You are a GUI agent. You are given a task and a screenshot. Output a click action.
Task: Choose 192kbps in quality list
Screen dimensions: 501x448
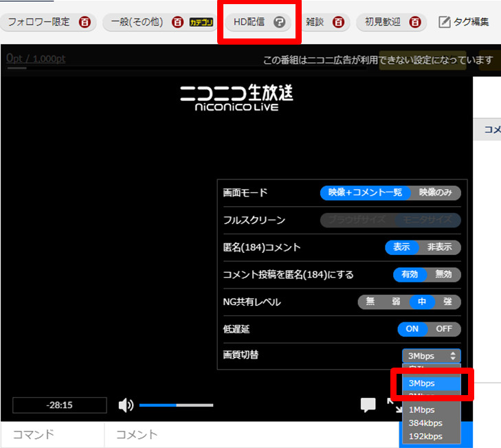click(432, 436)
